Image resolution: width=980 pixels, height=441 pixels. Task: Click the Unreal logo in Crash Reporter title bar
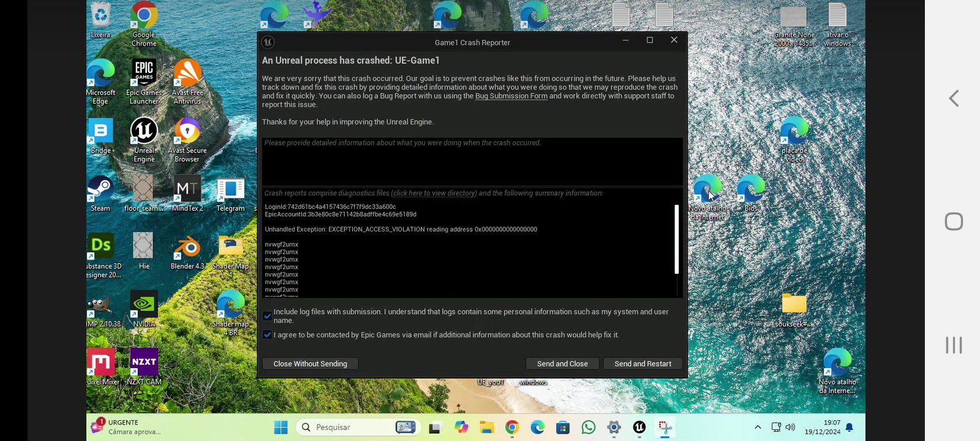[x=268, y=42]
